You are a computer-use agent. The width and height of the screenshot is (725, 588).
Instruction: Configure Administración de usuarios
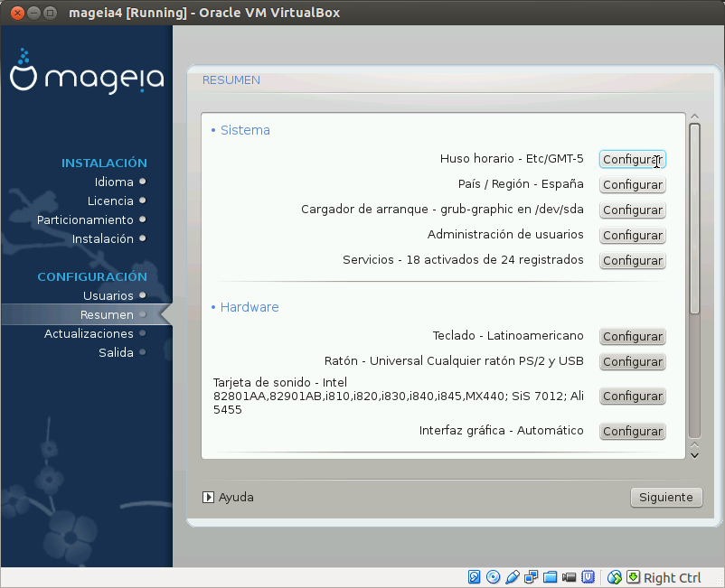coord(632,235)
